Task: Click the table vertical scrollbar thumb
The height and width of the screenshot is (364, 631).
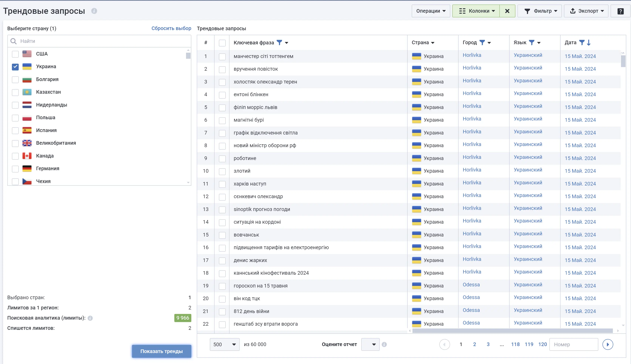Action: coord(623,61)
